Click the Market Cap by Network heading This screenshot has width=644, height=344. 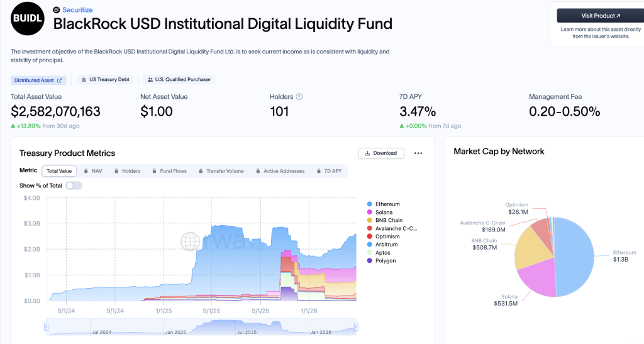pos(499,152)
